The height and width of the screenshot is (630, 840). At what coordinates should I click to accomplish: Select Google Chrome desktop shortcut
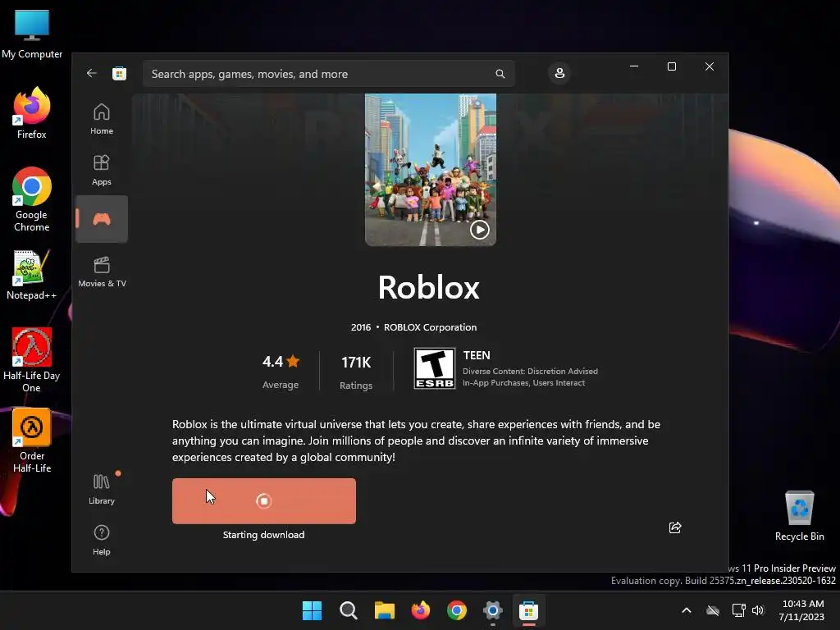(32, 199)
